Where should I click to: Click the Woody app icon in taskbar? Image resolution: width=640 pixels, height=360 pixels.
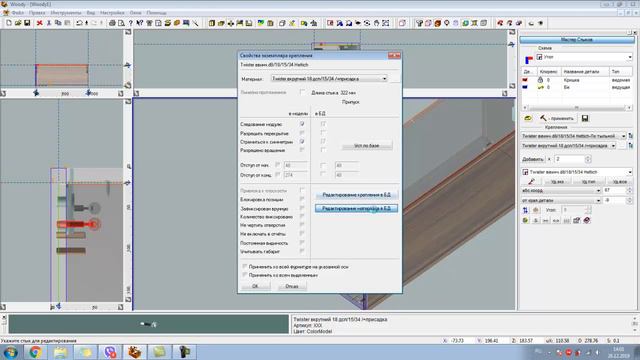pyautogui.click(x=134, y=352)
